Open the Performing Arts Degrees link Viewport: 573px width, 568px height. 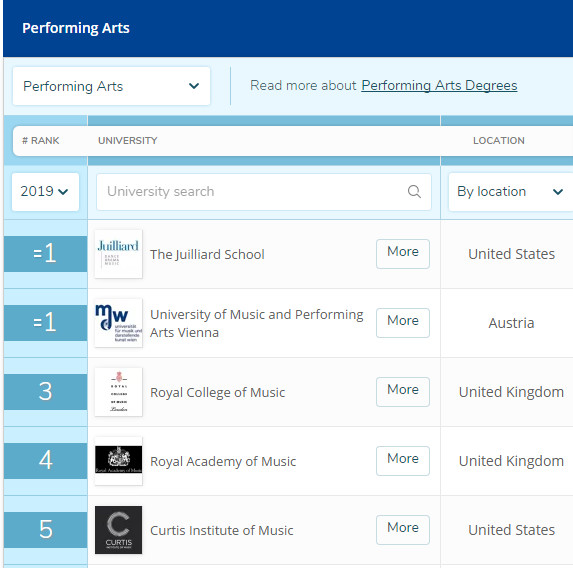click(x=439, y=86)
